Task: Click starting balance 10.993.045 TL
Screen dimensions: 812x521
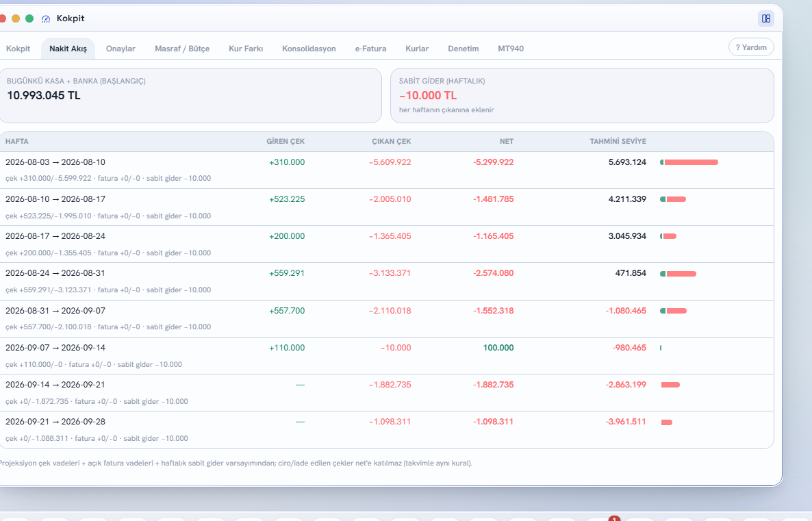Action: 44,96
